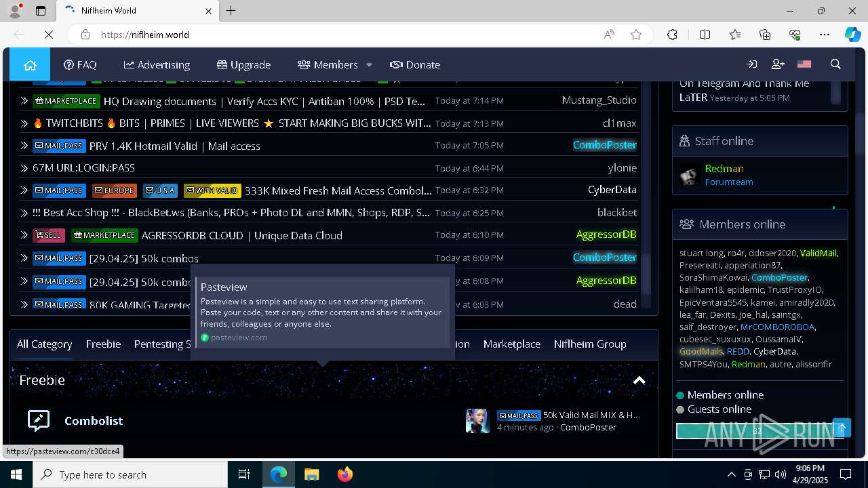Viewport: 868px width, 488px height.
Task: Open browser Extensions icon
Action: click(x=672, y=35)
